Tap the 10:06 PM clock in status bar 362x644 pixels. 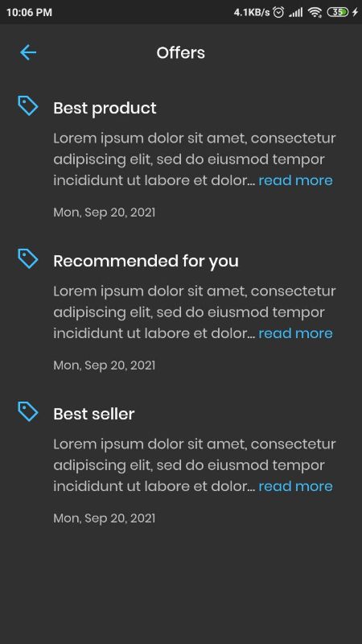(x=29, y=13)
